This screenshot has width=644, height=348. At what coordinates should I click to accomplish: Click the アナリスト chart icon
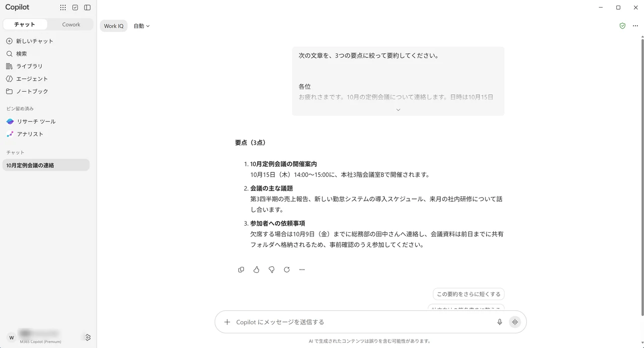tap(10, 134)
